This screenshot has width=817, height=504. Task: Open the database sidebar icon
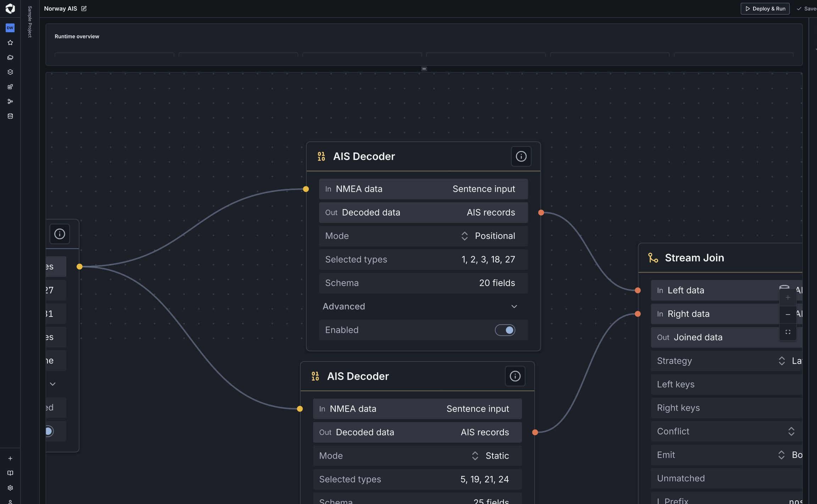coord(10,116)
